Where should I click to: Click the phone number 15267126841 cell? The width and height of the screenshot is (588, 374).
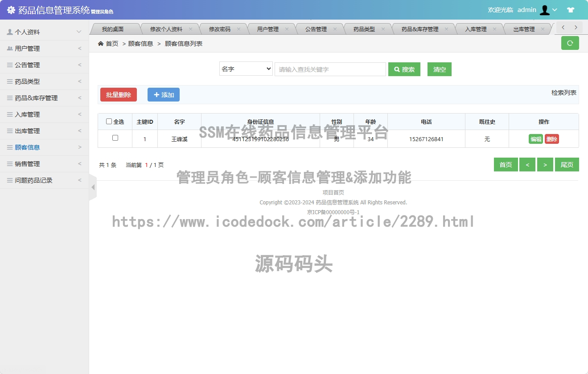click(x=426, y=139)
